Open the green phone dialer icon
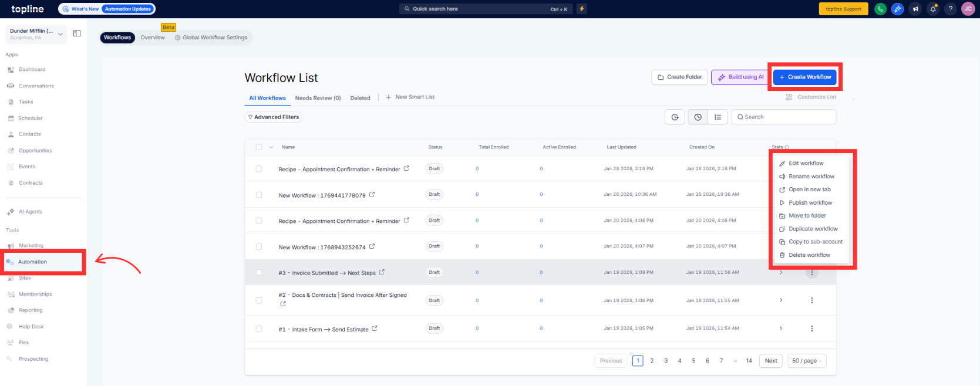The image size is (980, 386). coord(880,9)
